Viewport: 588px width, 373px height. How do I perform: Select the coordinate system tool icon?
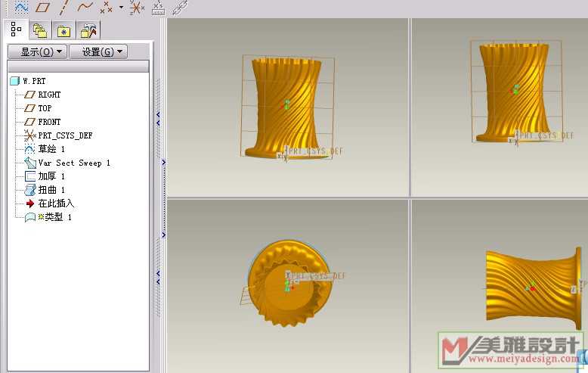pos(137,7)
